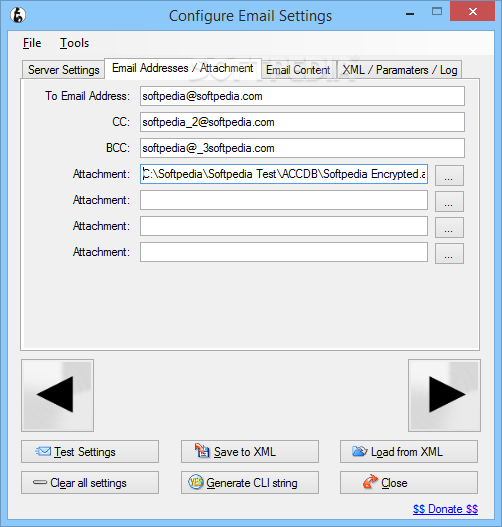Open the $$ Donate $$ link
Screen dimensions: 502x527
coord(446,509)
